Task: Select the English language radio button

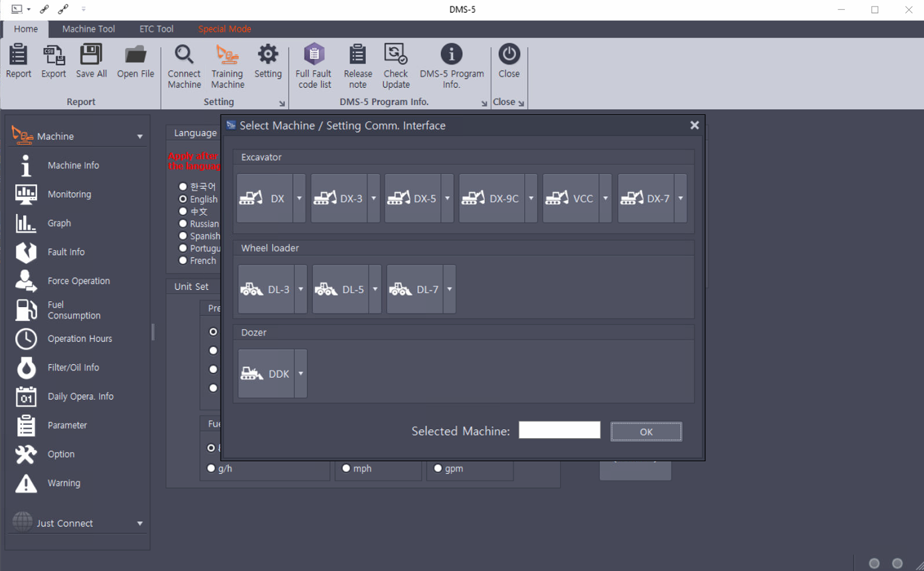Action: pyautogui.click(x=183, y=199)
